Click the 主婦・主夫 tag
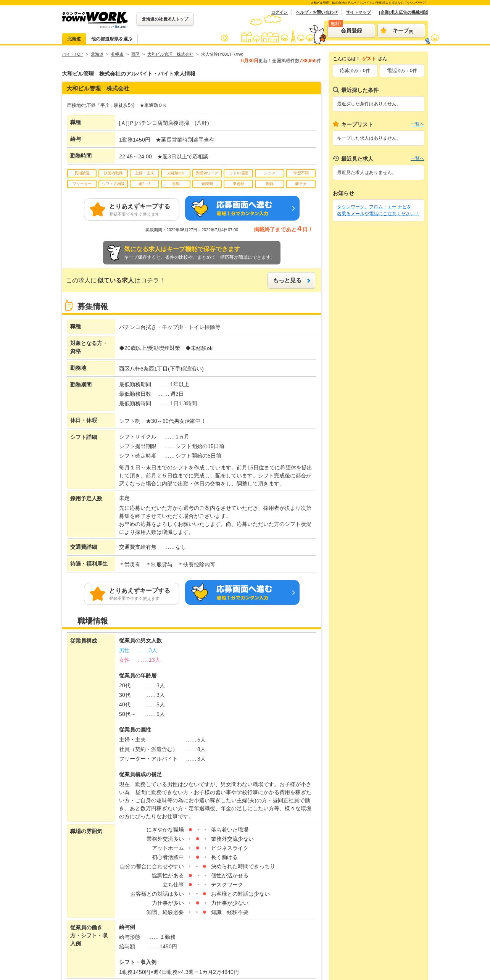The height and width of the screenshot is (980, 490). (145, 173)
